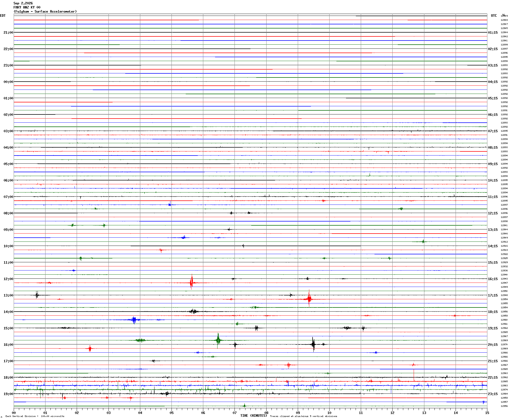Select the blue burst below the 14:00 EDT row

[134, 320]
